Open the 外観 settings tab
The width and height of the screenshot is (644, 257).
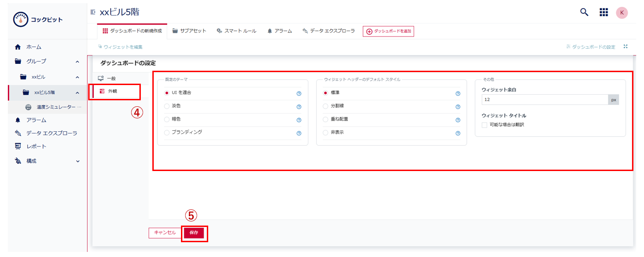112,91
